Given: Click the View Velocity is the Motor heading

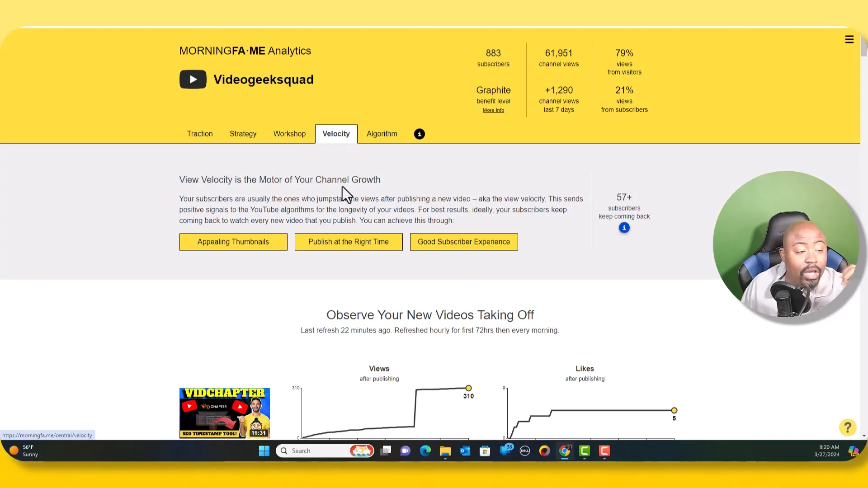Looking at the screenshot, I should (x=280, y=180).
